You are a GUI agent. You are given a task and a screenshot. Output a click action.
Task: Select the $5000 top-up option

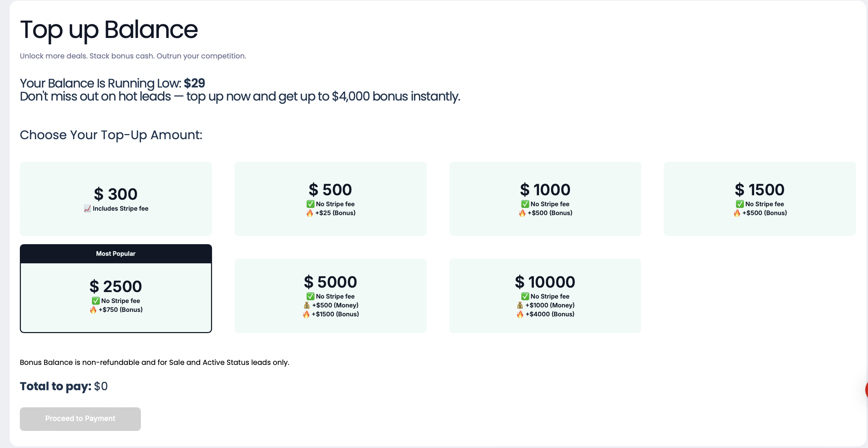(330, 295)
